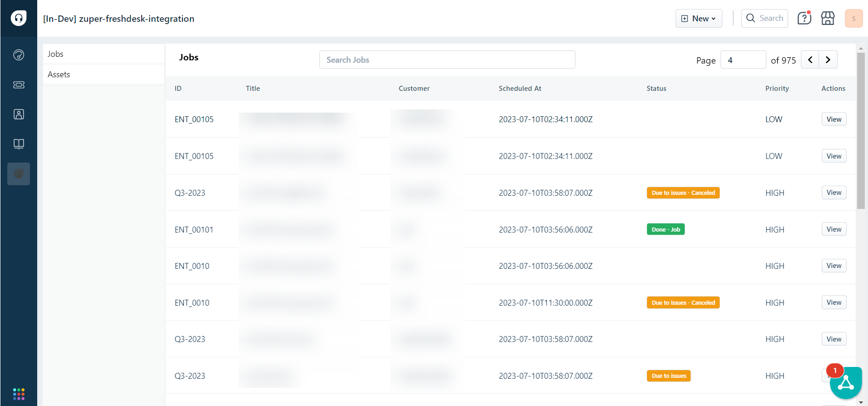
Task: Open the Marketplace store icon
Action: click(x=828, y=19)
